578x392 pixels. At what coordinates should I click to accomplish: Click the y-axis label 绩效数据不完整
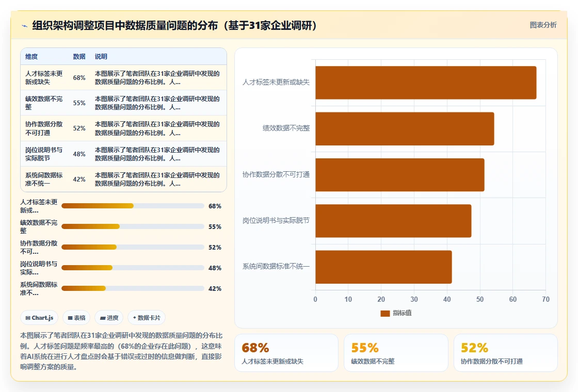point(286,128)
